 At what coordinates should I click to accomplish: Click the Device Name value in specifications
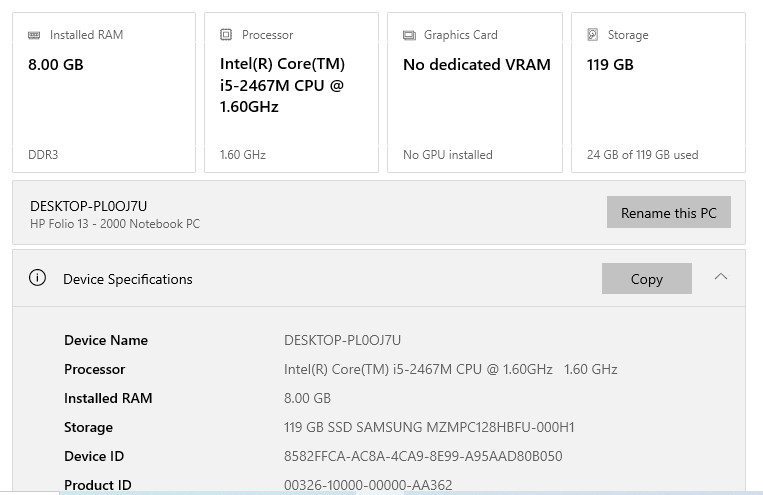[342, 340]
